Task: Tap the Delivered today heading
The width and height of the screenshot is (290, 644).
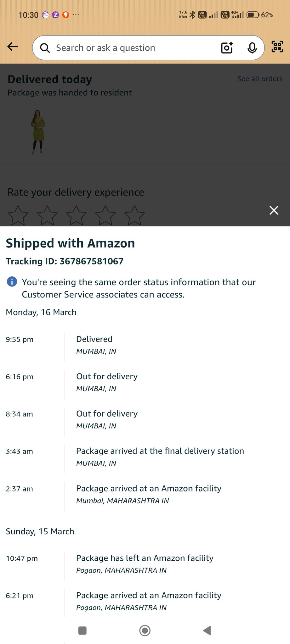Action: tap(50, 79)
